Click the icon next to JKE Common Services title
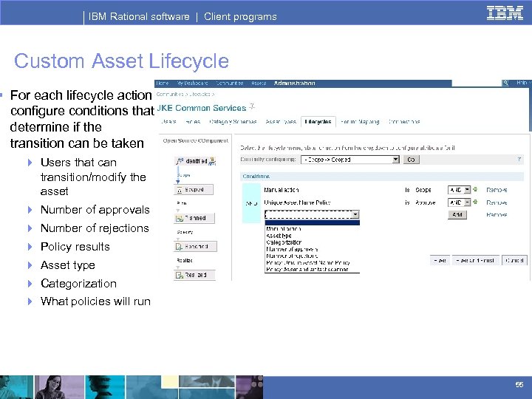Viewport: 532px width, 399px height. click(x=252, y=106)
